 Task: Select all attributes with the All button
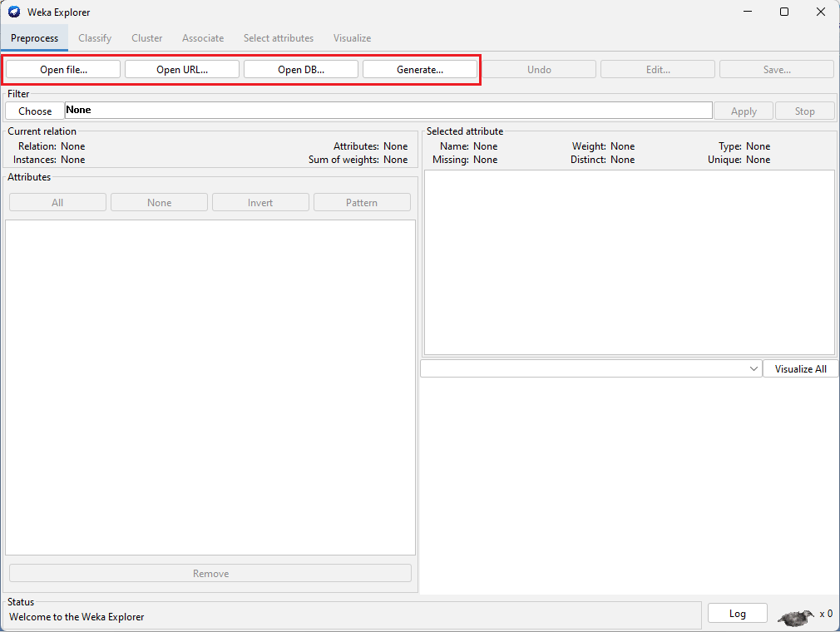(57, 202)
